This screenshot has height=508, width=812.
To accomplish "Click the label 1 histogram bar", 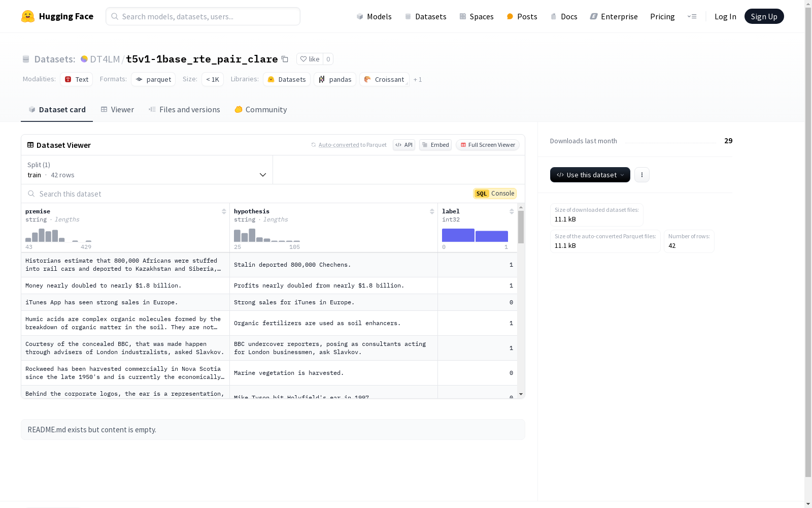I will (492, 236).
